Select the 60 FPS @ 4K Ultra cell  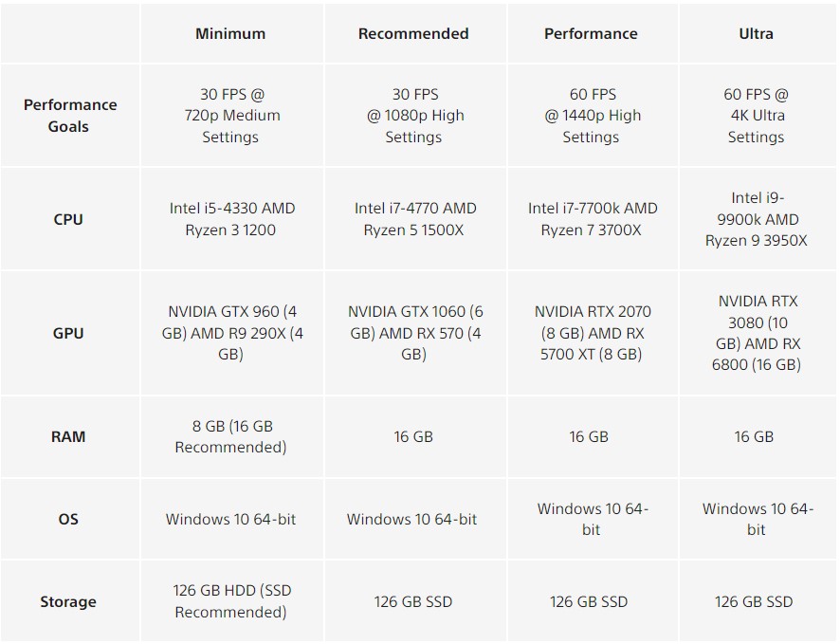tap(756, 116)
